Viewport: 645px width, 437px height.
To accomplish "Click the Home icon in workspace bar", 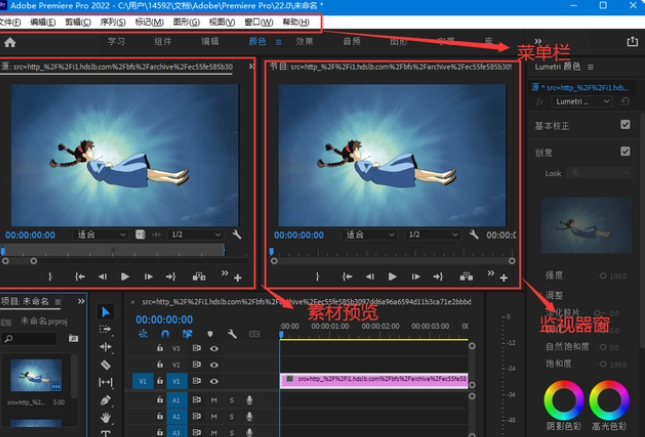I will pyautogui.click(x=10, y=42).
